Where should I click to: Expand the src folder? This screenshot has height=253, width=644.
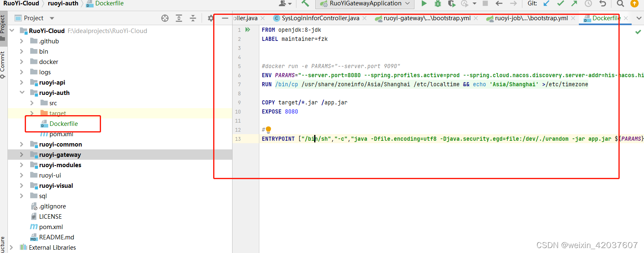32,103
